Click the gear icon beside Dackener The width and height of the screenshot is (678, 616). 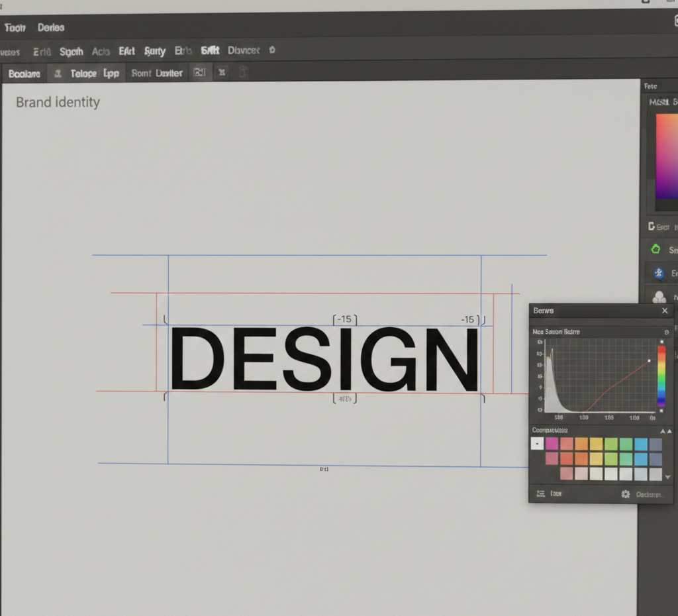coord(625,494)
